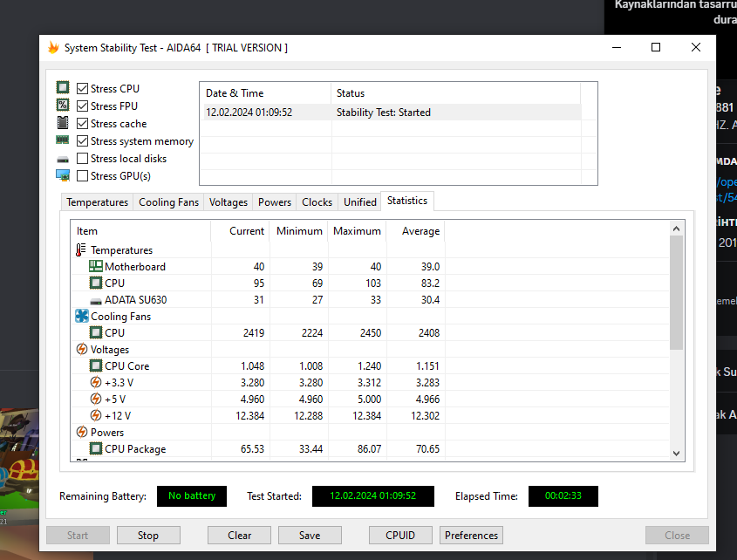737x560 pixels.
Task: Enable Stress local disks
Action: click(82, 158)
